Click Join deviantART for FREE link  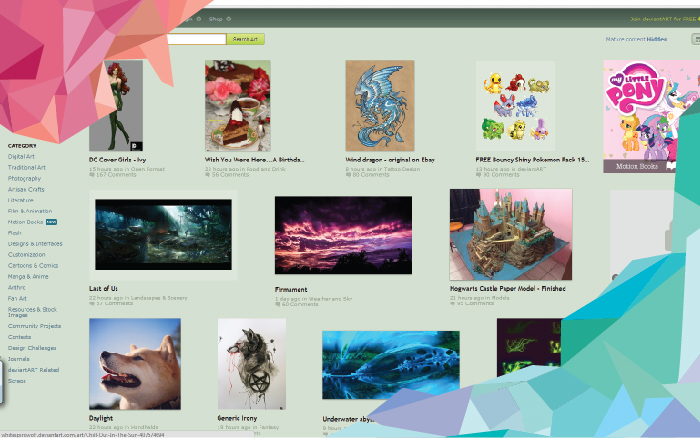point(664,19)
